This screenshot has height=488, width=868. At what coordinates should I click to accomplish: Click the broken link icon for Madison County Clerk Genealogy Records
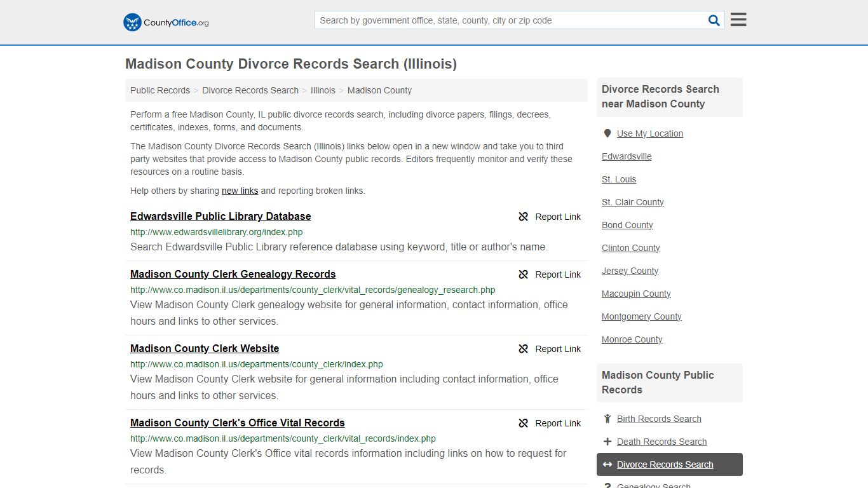tap(524, 274)
